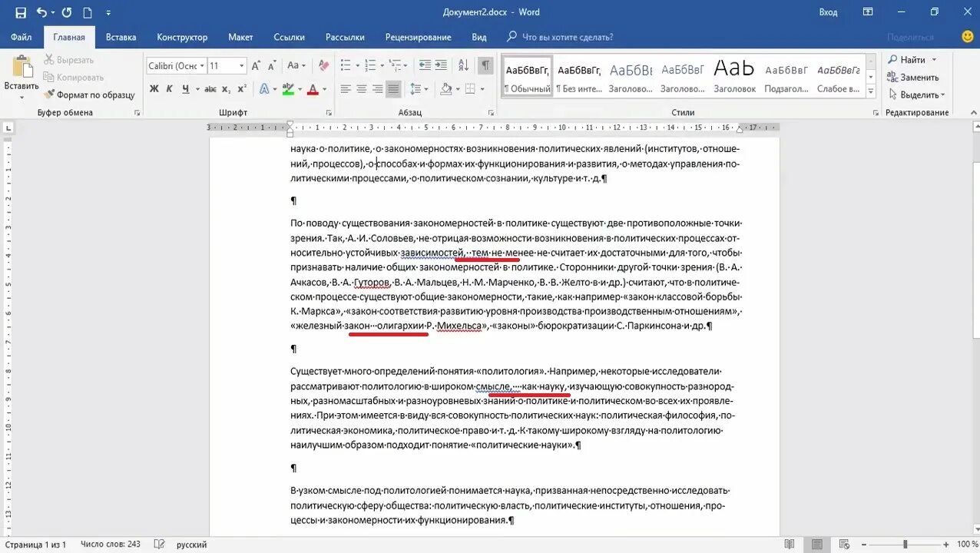
Task: Apply a multilevel list
Action: click(393, 66)
